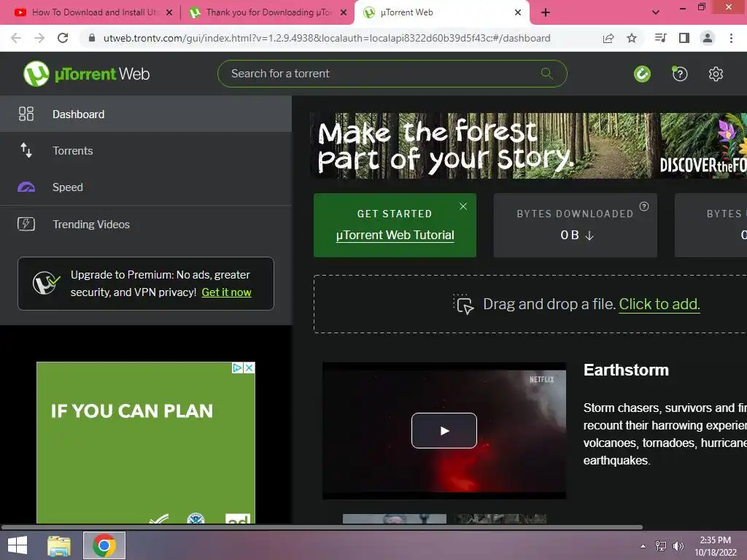747x560 pixels.
Task: Show hidden system tray icons
Action: pyautogui.click(x=643, y=545)
